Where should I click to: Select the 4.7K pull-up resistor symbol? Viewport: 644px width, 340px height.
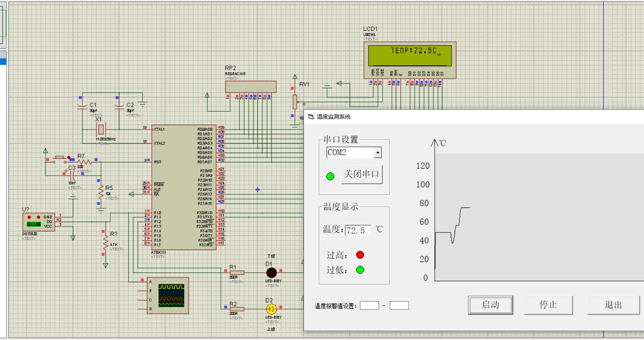106,243
